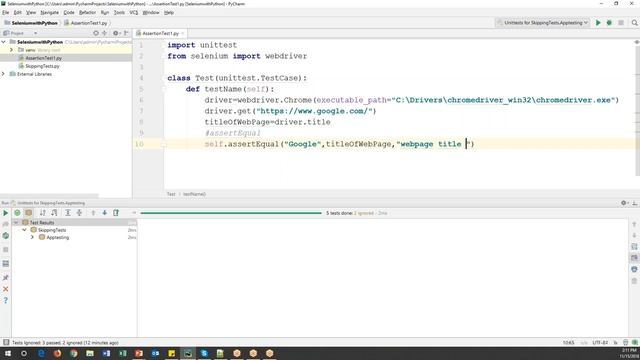640x360 pixels.
Task: Hide the Project tool window
Action: click(x=126, y=33)
